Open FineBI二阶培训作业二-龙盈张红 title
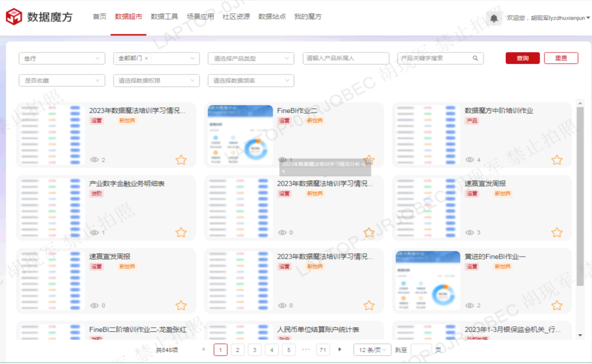Screen dimensions: 592x364 pos(138,330)
